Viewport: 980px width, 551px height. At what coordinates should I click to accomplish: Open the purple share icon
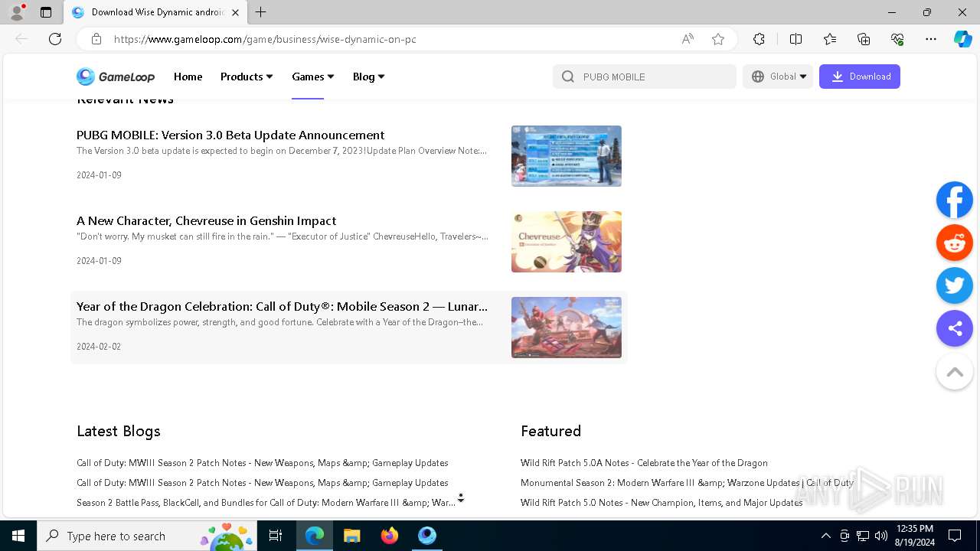click(x=955, y=328)
